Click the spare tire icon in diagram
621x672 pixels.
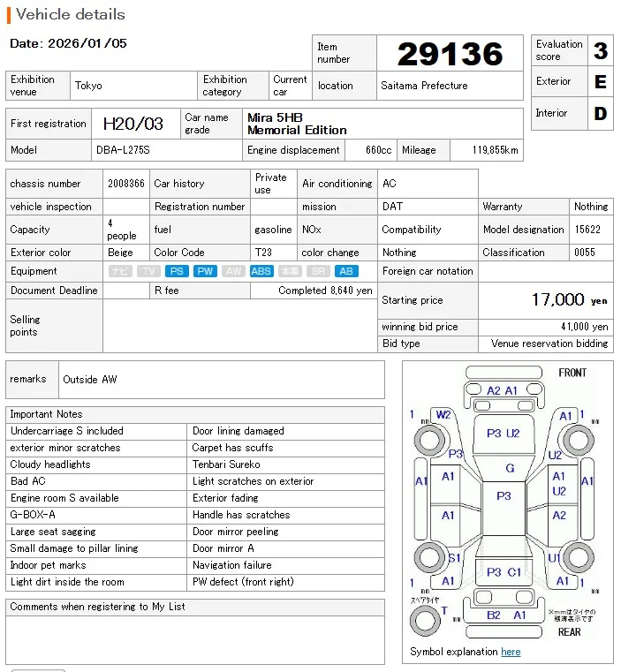425,621
